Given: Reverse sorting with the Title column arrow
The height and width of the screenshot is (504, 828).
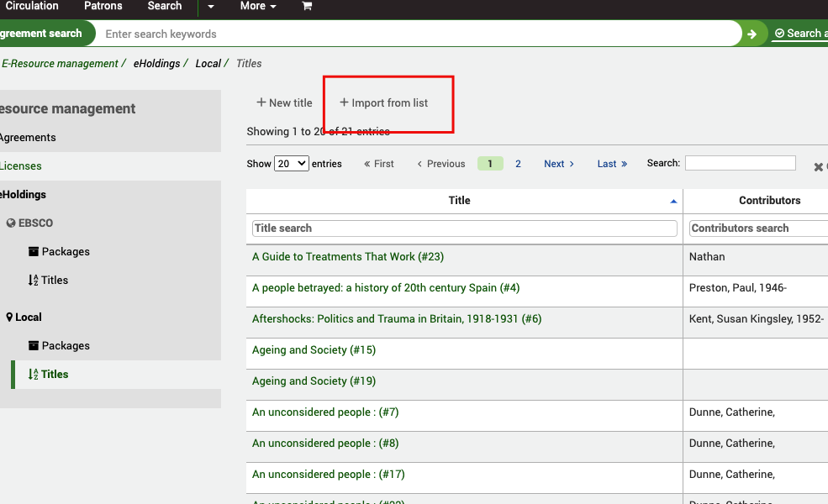Looking at the screenshot, I should point(672,201).
